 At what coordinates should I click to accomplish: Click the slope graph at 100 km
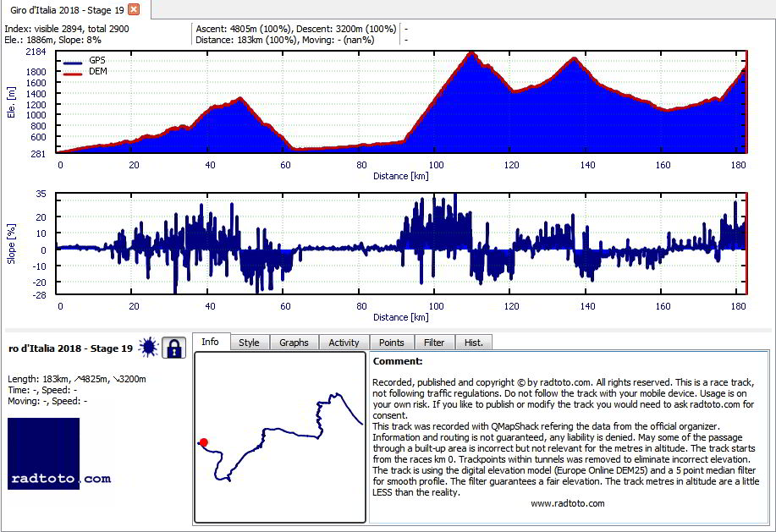click(436, 244)
